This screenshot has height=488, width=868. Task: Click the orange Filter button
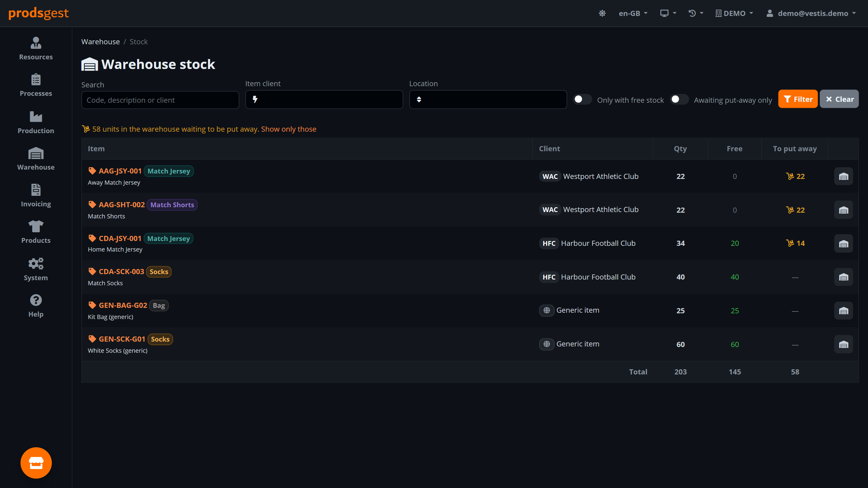(797, 99)
